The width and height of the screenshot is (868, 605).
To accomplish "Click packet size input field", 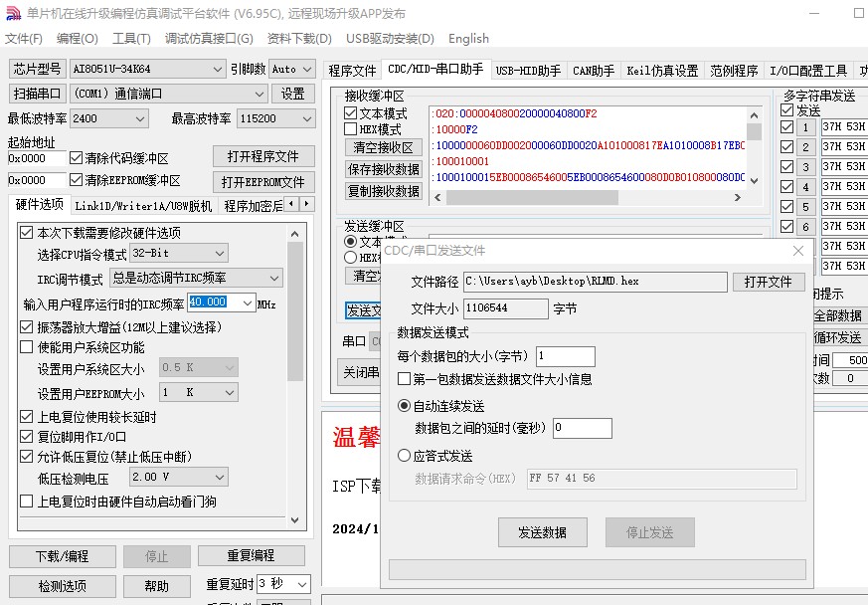I will pos(565,356).
